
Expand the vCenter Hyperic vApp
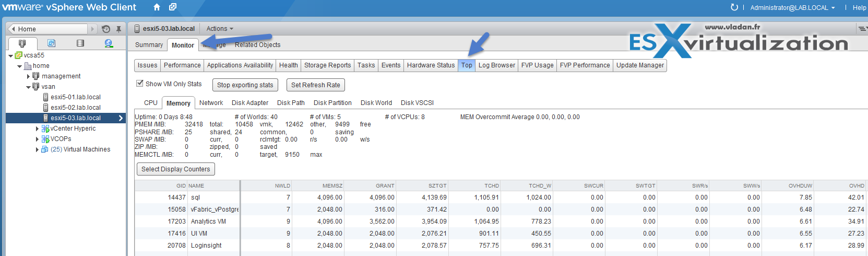tap(37, 129)
